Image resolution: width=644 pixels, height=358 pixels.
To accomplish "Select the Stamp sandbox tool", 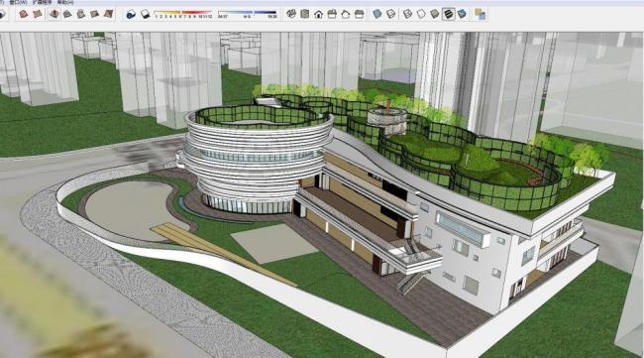I will 67,15.
